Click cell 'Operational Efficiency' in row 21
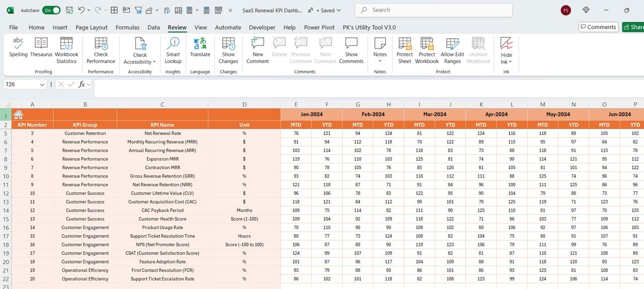This screenshot has width=644, height=289. [85, 270]
